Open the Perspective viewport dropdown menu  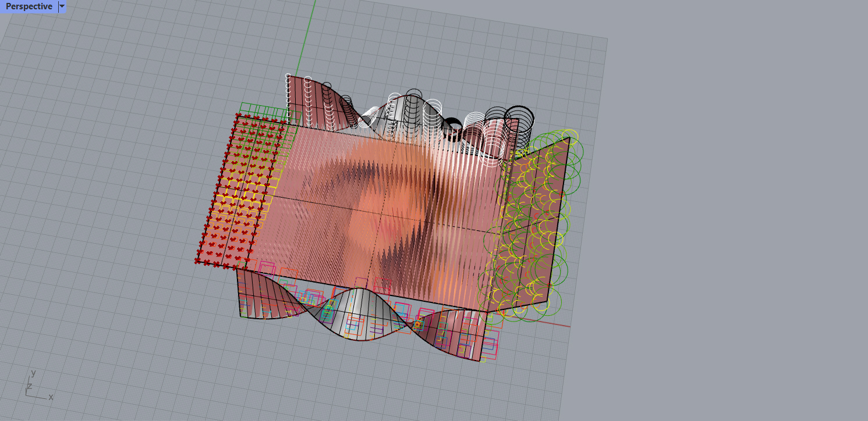pos(61,6)
